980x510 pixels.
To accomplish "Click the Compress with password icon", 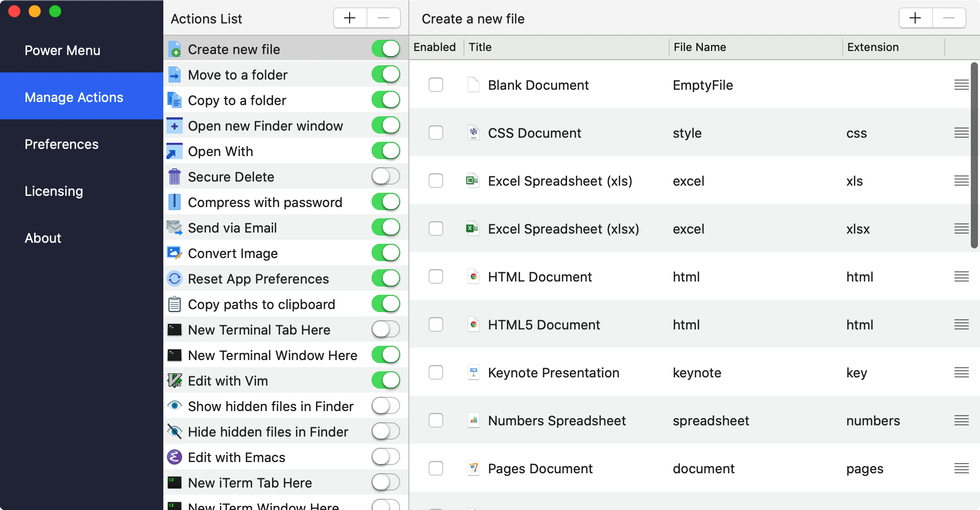I will (175, 202).
